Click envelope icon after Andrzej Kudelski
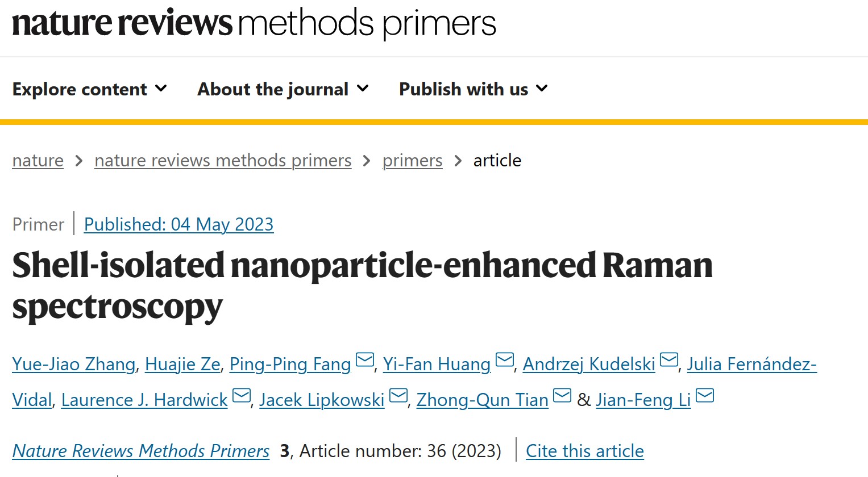This screenshot has width=868, height=477. pos(669,361)
